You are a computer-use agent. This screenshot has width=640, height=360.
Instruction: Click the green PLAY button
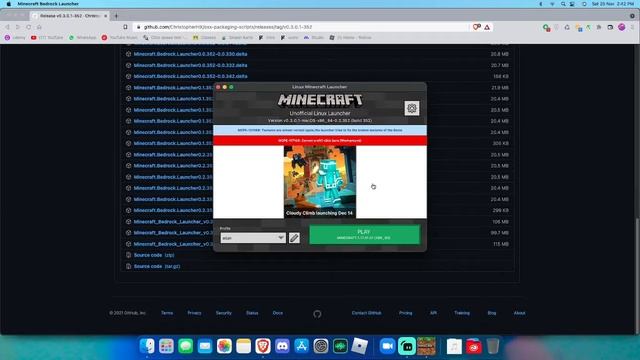pos(364,234)
